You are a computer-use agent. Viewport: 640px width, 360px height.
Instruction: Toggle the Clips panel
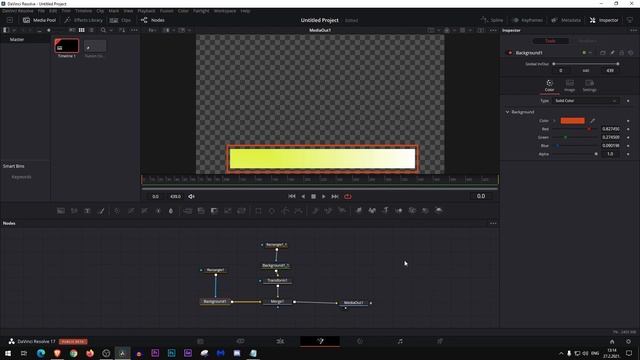pos(120,20)
